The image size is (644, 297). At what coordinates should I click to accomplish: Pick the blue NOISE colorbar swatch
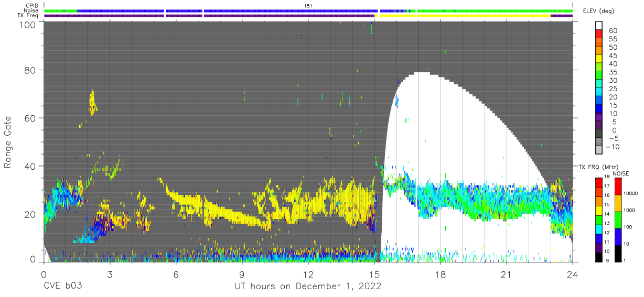pyautogui.click(x=618, y=236)
